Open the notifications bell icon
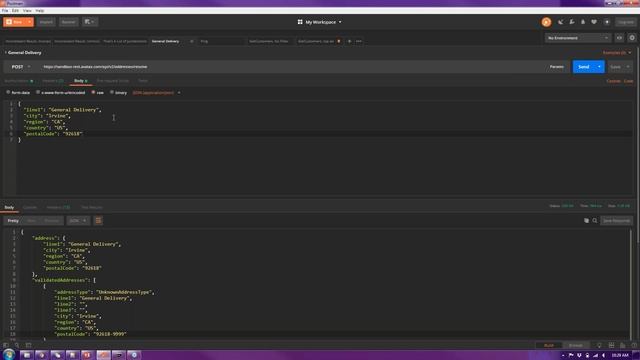Viewport: 640px width, 360px height. click(x=583, y=22)
